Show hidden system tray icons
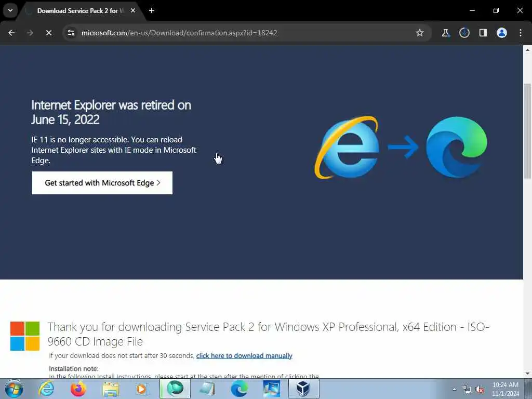The height and width of the screenshot is (399, 532). coord(454,389)
